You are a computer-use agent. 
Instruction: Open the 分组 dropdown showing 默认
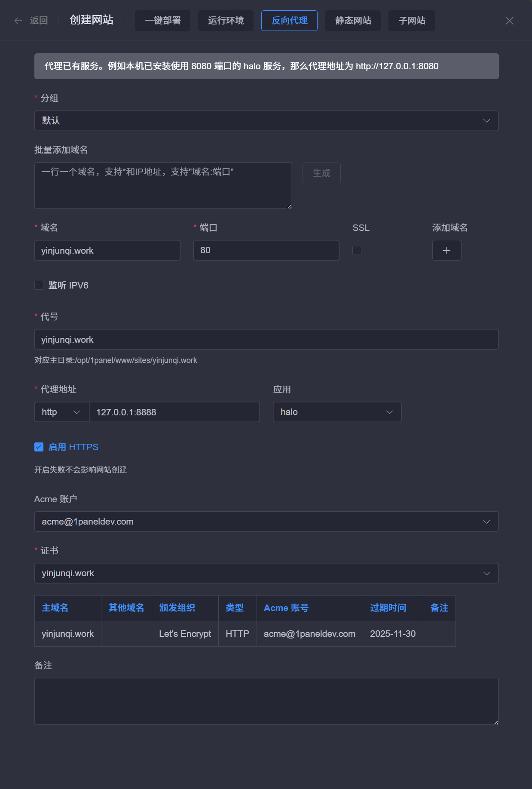pos(266,121)
